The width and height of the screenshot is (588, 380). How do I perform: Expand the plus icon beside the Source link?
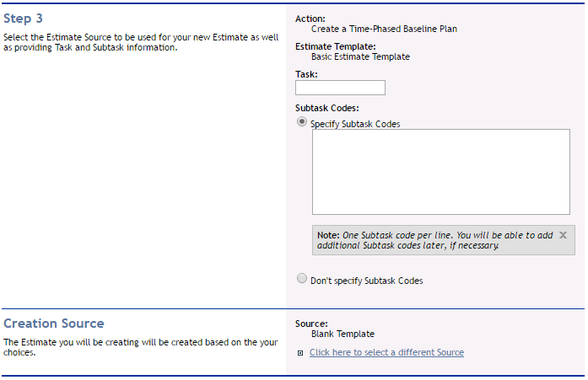(x=300, y=353)
